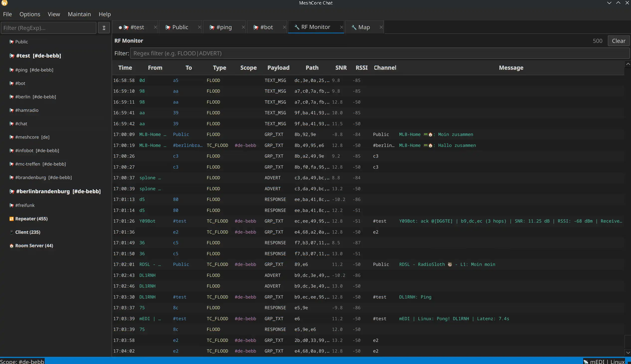631x364 pixels.
Task: Click the scroll down arrow of log table
Action: (628, 353)
